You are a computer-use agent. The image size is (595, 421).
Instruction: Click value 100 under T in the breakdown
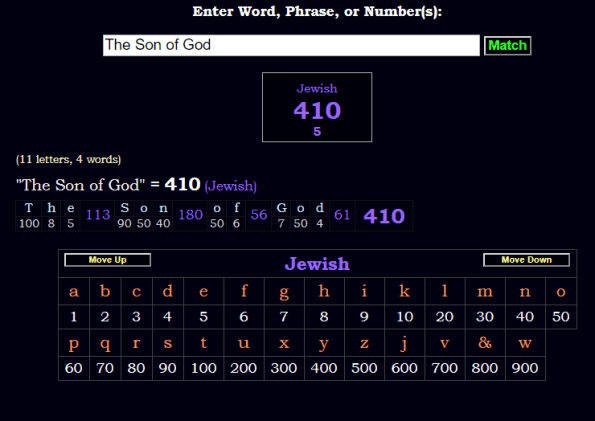point(29,223)
